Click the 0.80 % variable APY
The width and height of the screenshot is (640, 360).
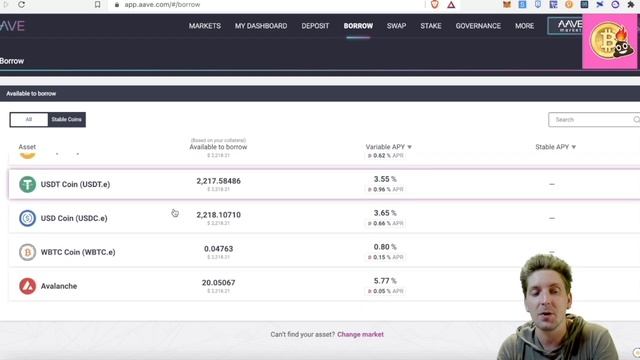coord(385,247)
